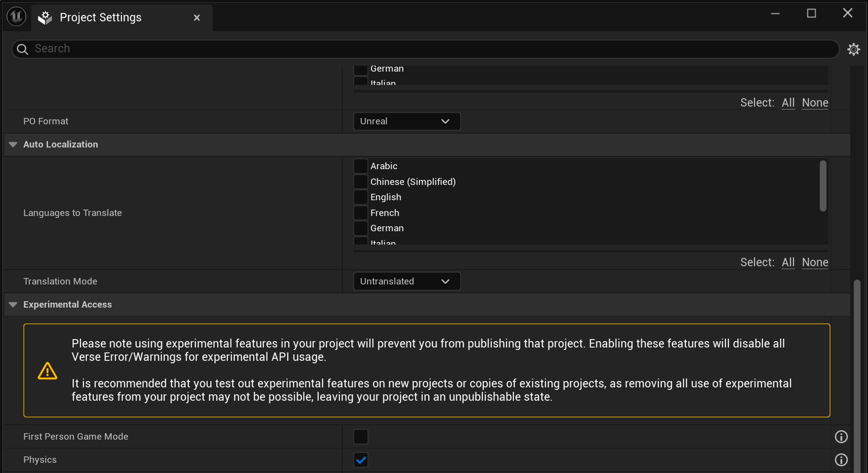Screen dimensions: 868x473
Task: Click the Project Settings tab icon
Action: [x=45, y=18]
